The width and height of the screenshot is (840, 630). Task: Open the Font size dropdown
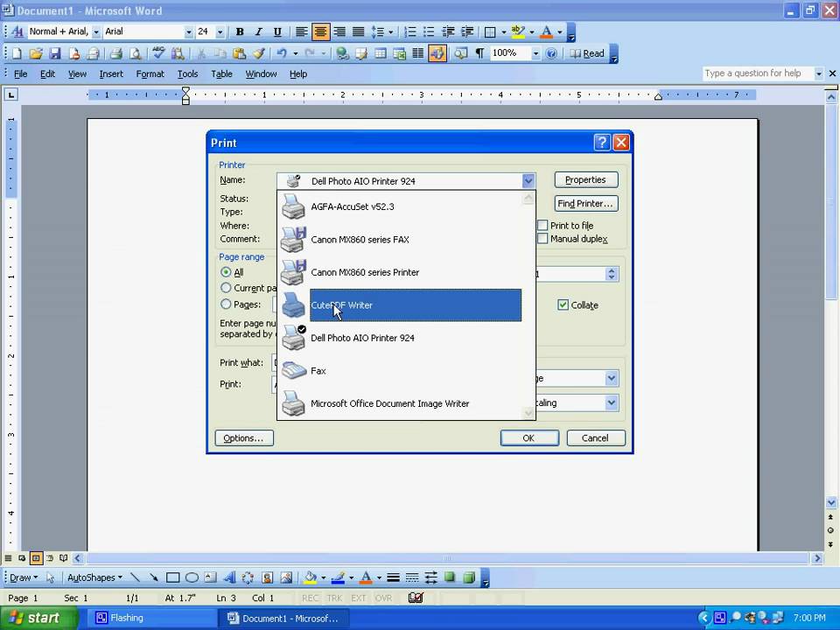point(220,32)
